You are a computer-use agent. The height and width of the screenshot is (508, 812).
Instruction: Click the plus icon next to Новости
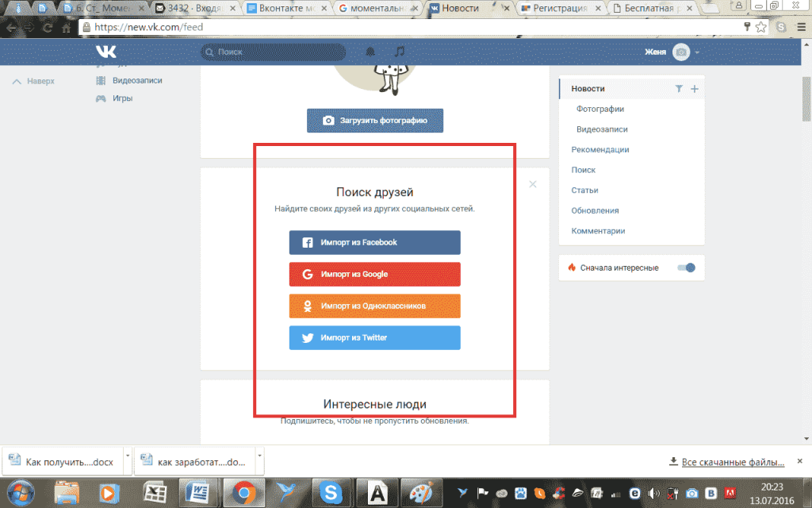point(695,89)
